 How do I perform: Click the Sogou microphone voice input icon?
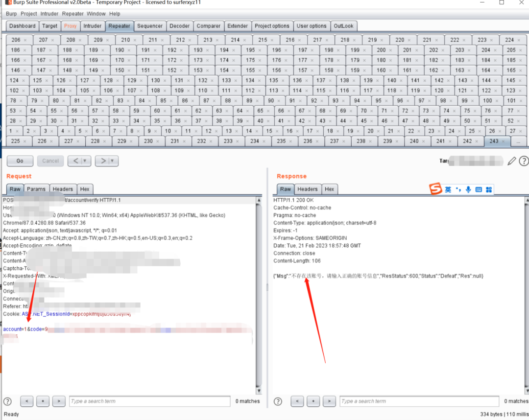click(468, 189)
